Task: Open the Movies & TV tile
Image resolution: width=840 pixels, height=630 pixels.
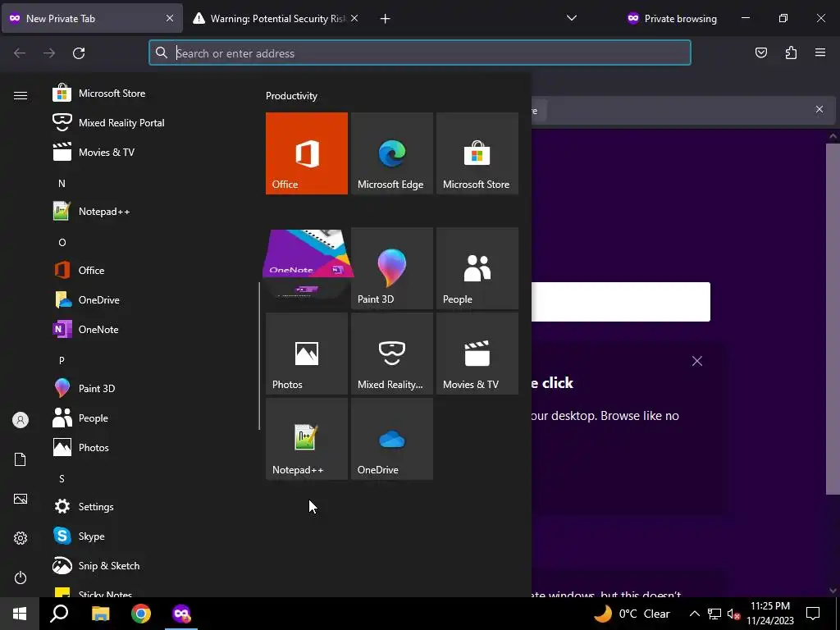Action: click(x=477, y=354)
